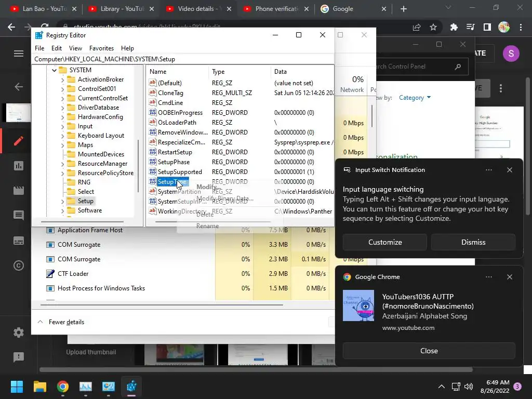The width and height of the screenshot is (532, 399).
Task: Click the purple S account avatar
Action: tap(511, 54)
